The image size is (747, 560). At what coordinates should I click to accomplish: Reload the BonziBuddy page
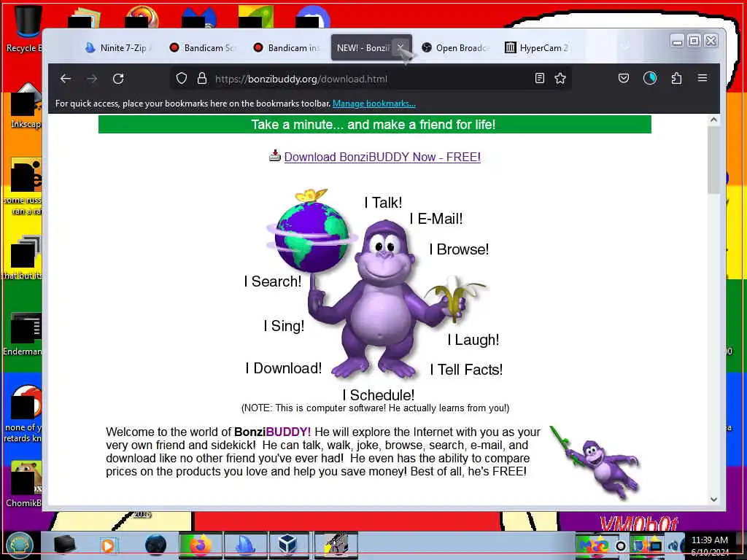[118, 79]
